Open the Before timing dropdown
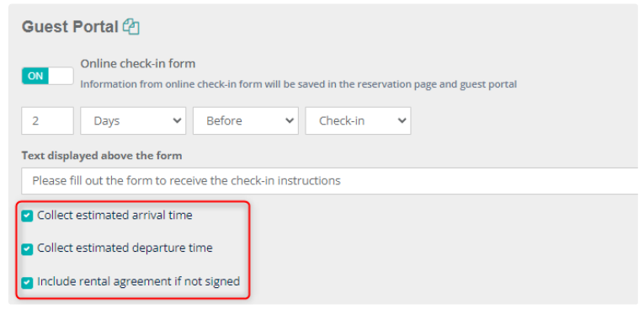 [246, 120]
